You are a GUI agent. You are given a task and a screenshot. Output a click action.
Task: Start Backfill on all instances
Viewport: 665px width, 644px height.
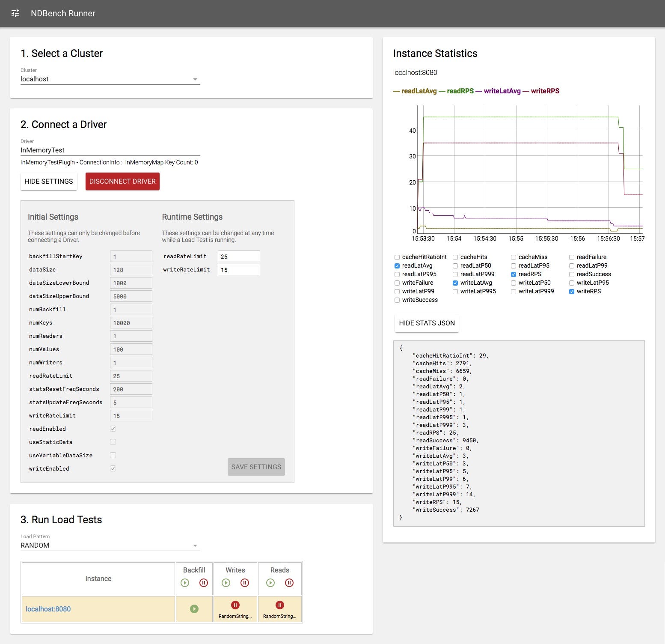(184, 583)
